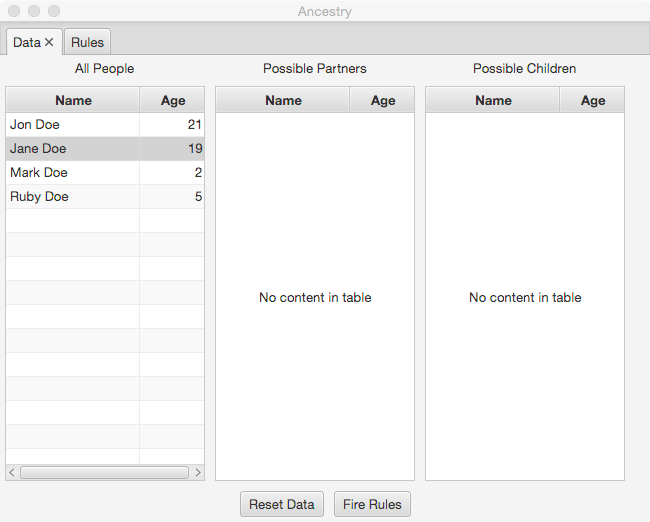The height and width of the screenshot is (522, 650).
Task: Close the Ancestry window
Action: coord(14,11)
